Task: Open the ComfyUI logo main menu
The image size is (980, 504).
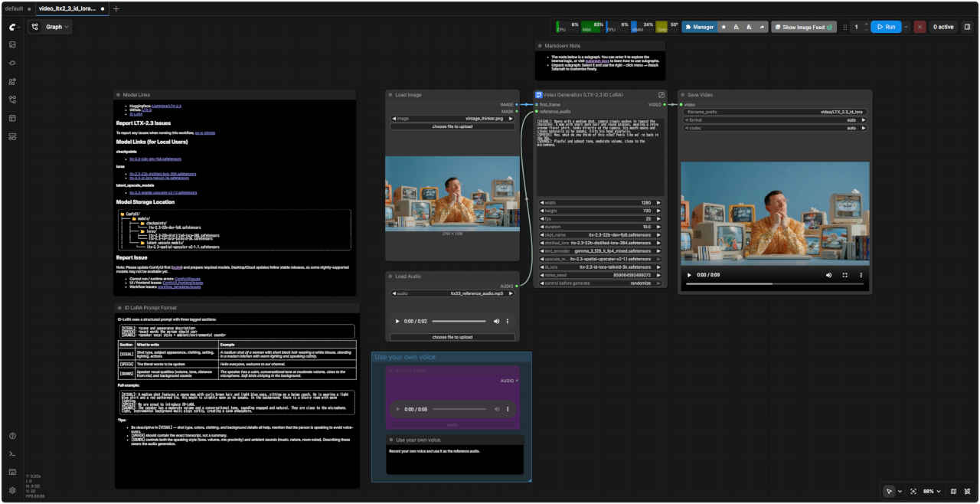Action: 12,27
